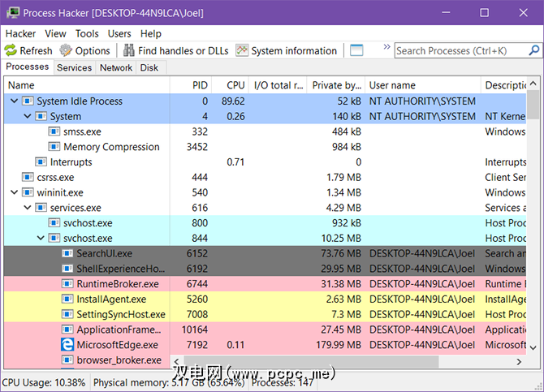Open the Users menu
The image size is (544, 392).
pyautogui.click(x=119, y=33)
